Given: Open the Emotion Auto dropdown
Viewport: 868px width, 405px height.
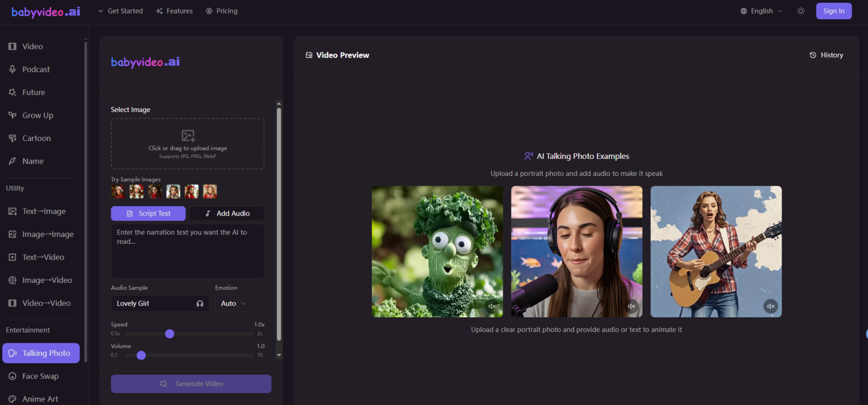Looking at the screenshot, I should [233, 303].
